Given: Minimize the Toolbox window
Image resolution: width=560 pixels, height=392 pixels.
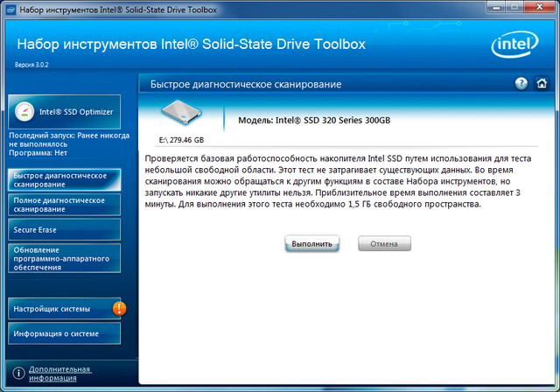Looking at the screenshot, I should 496,7.
